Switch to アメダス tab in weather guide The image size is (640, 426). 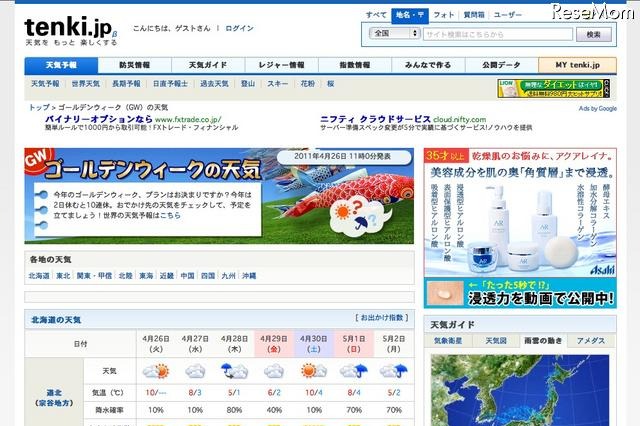590,341
